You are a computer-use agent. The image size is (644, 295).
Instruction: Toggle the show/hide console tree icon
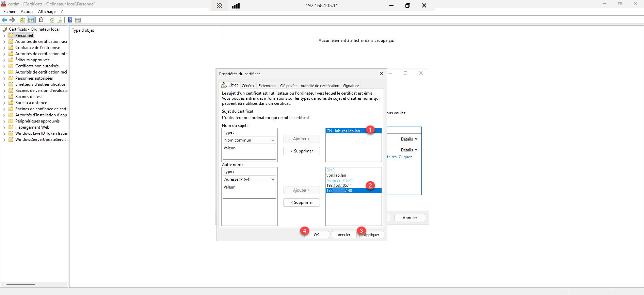point(31,20)
